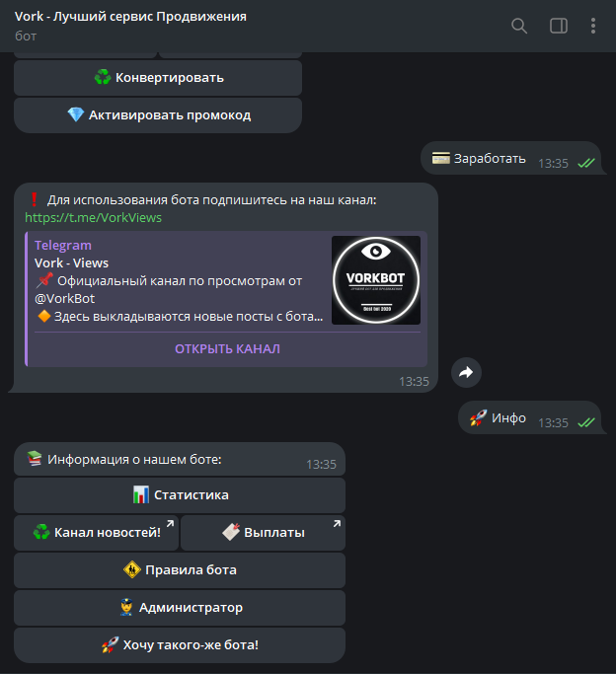The height and width of the screenshot is (674, 616).
Task: Toggle the right sidebar panel icon
Action: (x=559, y=26)
